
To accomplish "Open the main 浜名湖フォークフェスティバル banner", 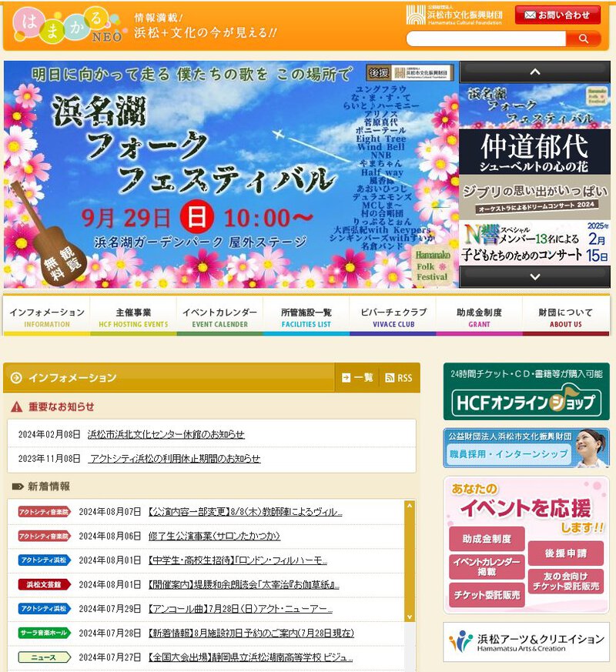I will coord(231,174).
